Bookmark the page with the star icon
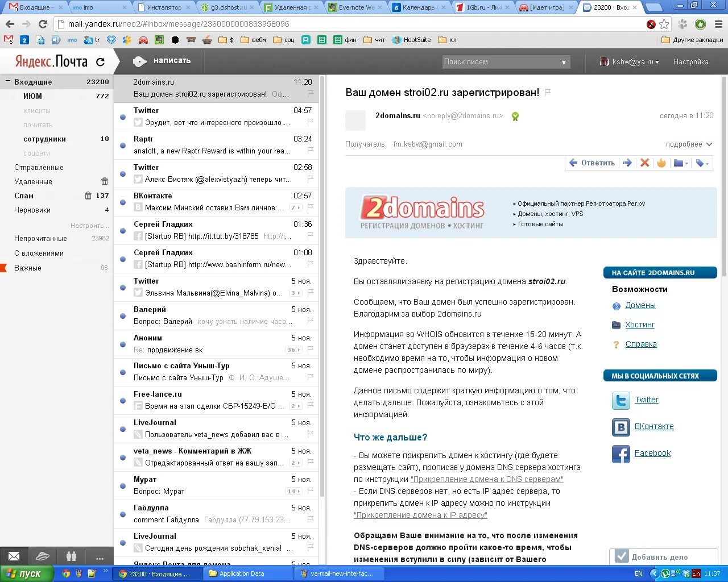The image size is (728, 582). pyautogui.click(x=664, y=24)
